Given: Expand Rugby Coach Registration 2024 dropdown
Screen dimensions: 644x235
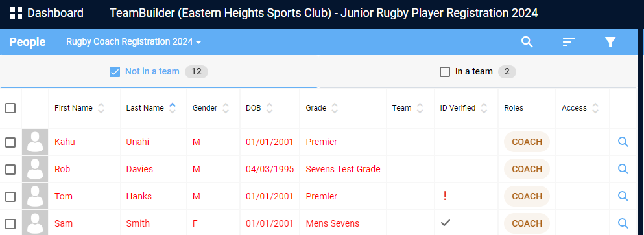Looking at the screenshot, I should click(x=134, y=42).
